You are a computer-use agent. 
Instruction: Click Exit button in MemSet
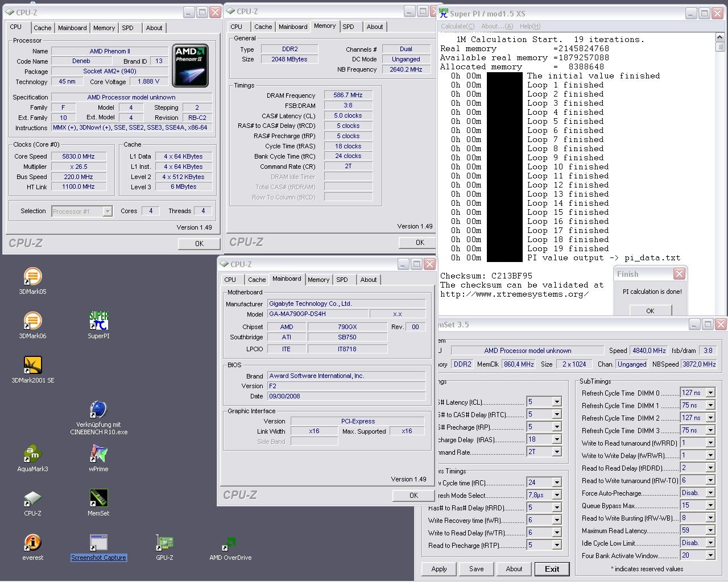coord(552,569)
